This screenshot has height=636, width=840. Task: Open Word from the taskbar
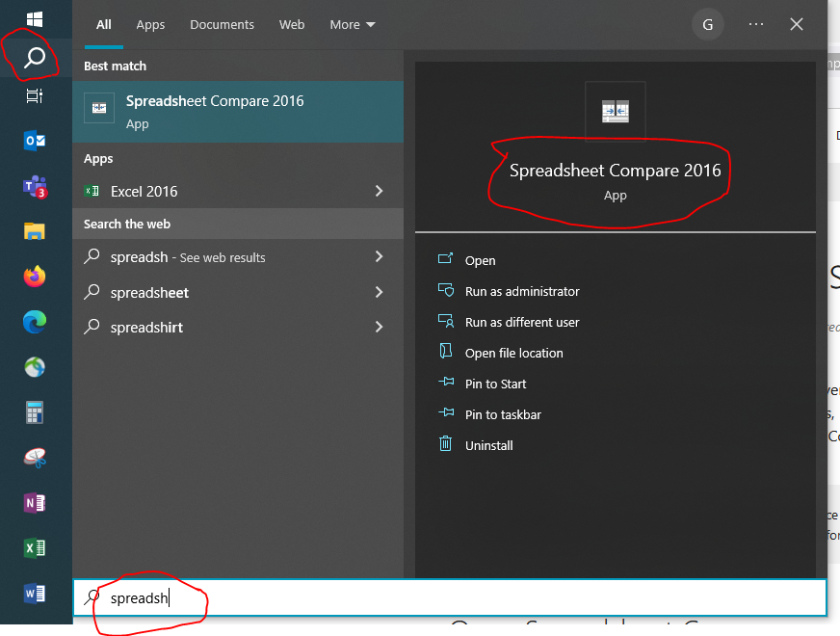click(35, 594)
